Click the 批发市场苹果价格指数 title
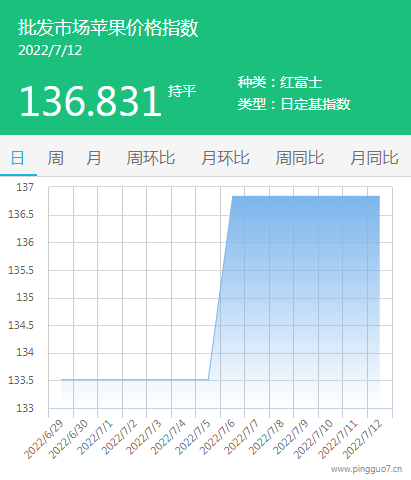Screen dimensions: 411x480 pyautogui.click(x=108, y=27)
